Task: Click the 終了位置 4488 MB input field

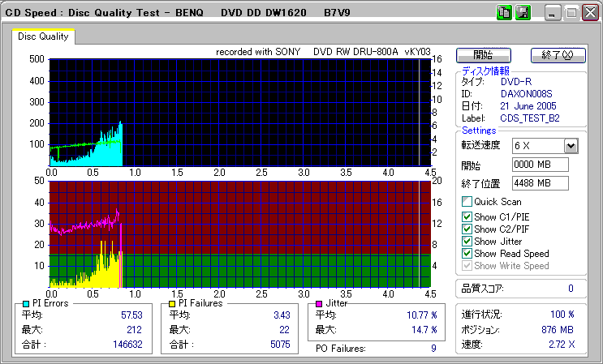Action: (541, 183)
